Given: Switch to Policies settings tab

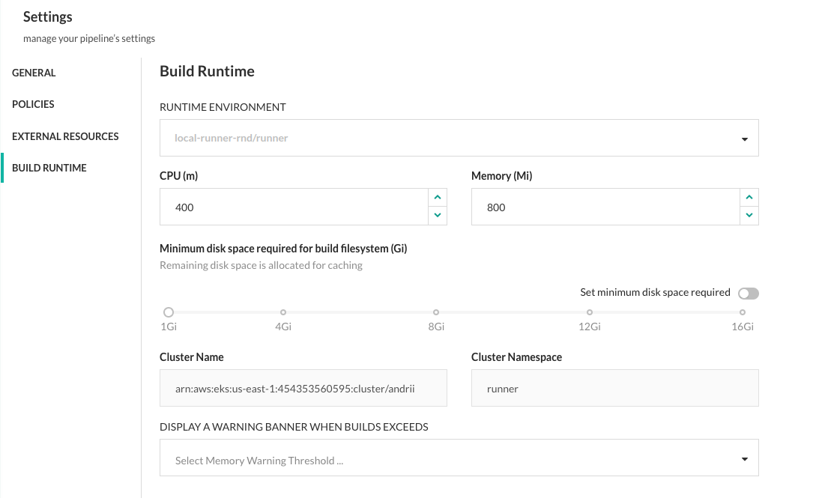Looking at the screenshot, I should (x=33, y=105).
